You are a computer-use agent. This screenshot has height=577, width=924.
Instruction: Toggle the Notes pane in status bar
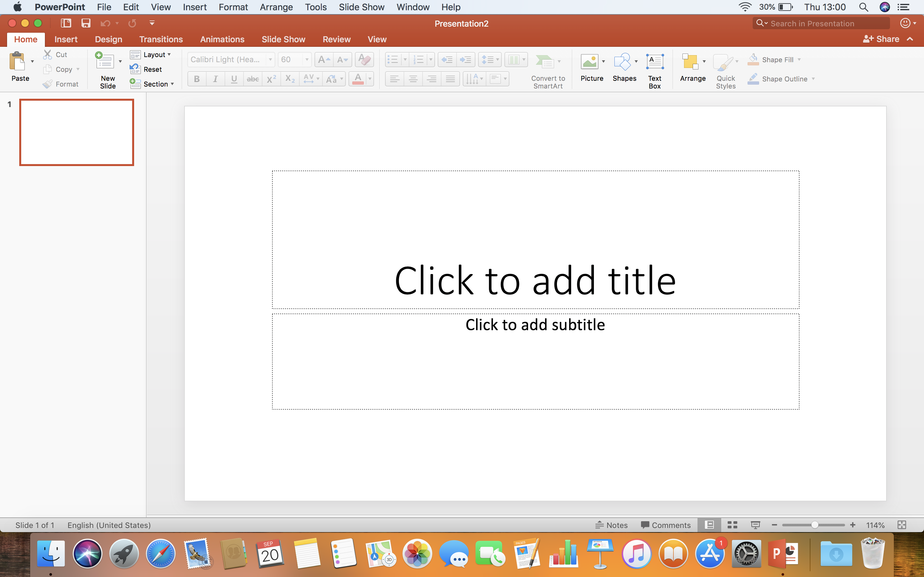pos(611,525)
